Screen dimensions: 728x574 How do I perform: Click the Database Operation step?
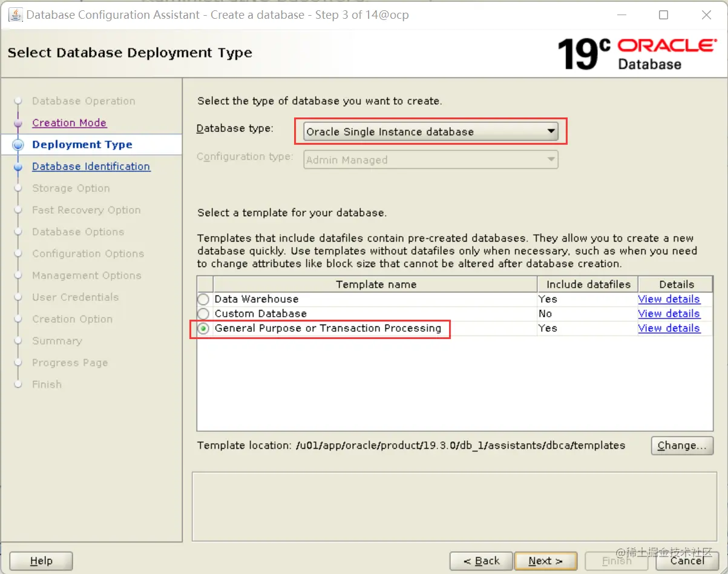pos(84,101)
